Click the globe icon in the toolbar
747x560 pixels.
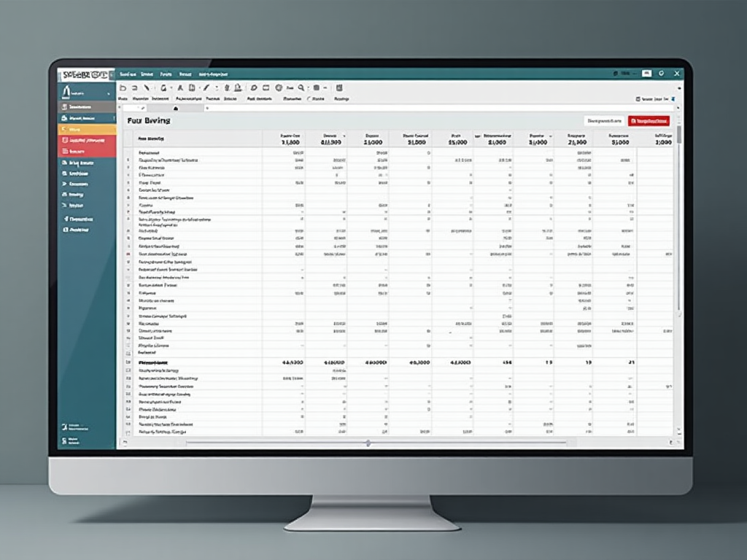tap(279, 87)
